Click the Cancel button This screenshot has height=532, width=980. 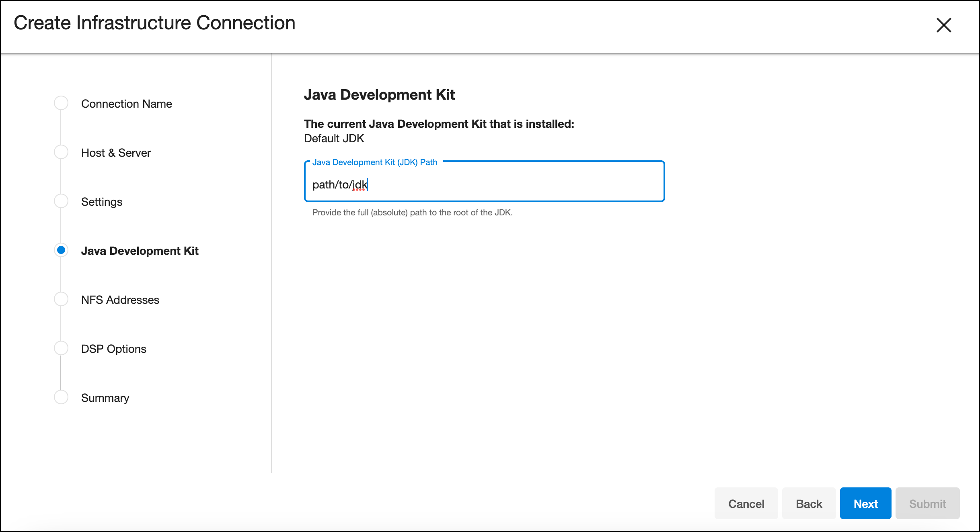[746, 503]
